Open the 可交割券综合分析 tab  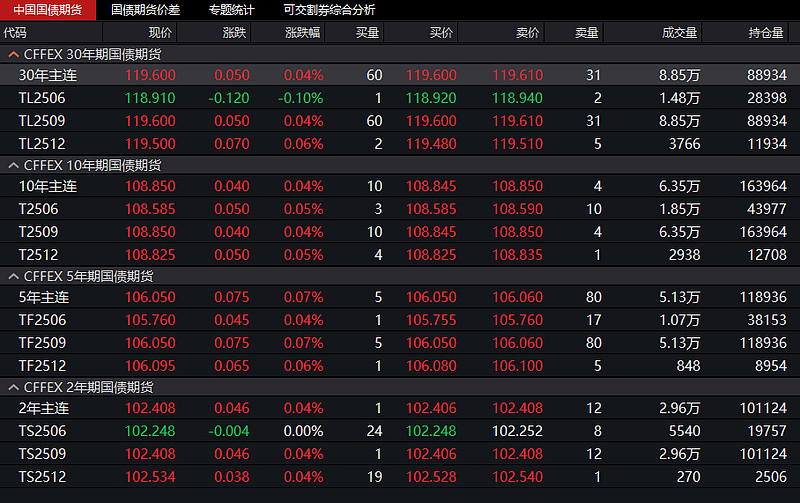[329, 10]
